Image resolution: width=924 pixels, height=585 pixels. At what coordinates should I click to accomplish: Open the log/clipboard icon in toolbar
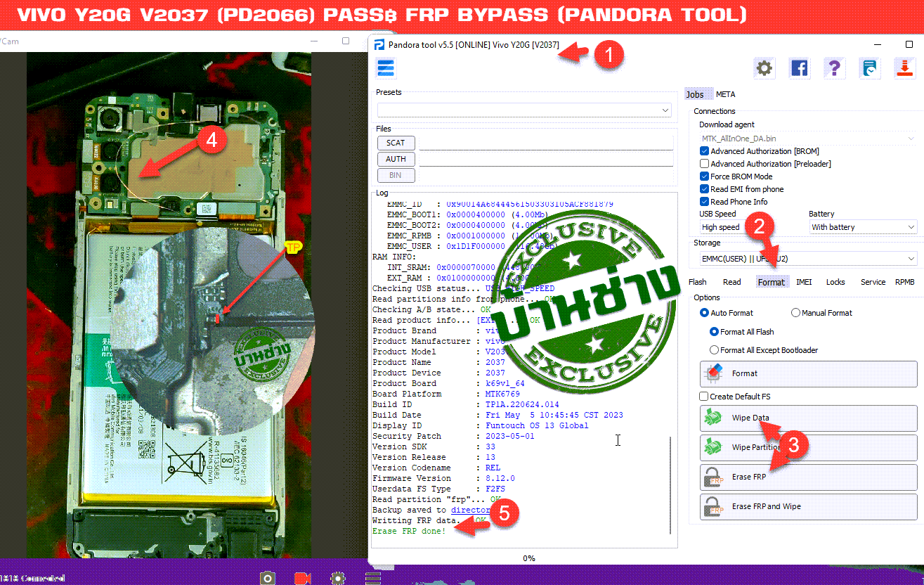coord(870,68)
